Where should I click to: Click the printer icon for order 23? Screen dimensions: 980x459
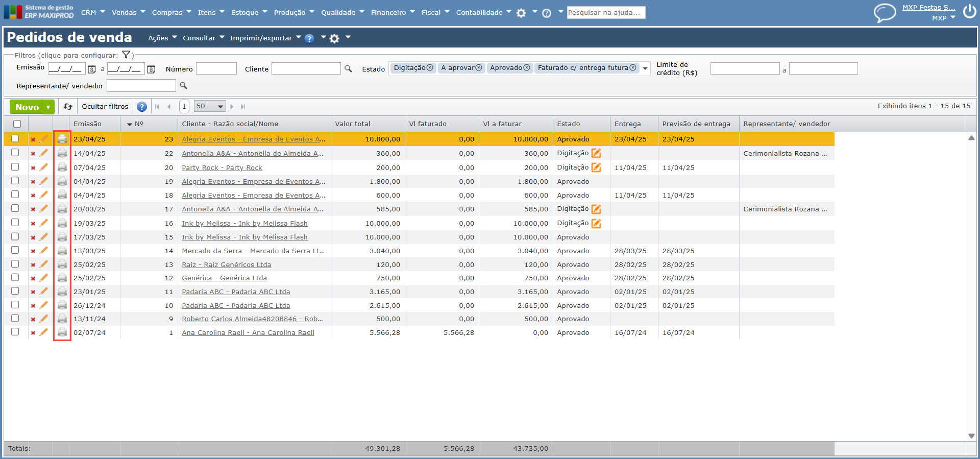point(62,139)
